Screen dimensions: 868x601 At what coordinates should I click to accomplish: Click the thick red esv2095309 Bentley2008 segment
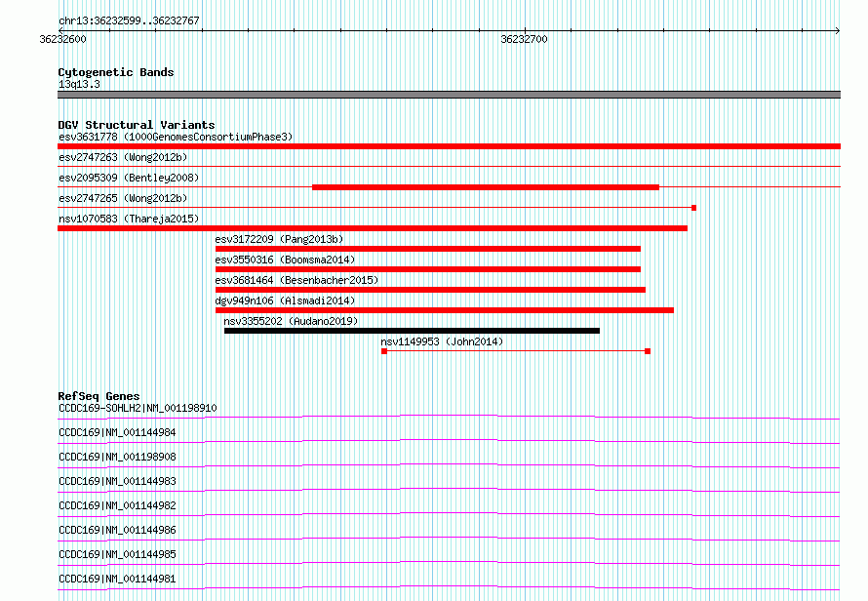(486, 187)
